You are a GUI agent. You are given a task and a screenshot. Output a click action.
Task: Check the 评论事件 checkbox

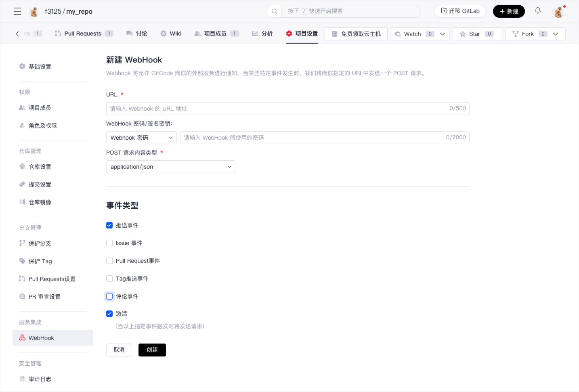pos(109,296)
